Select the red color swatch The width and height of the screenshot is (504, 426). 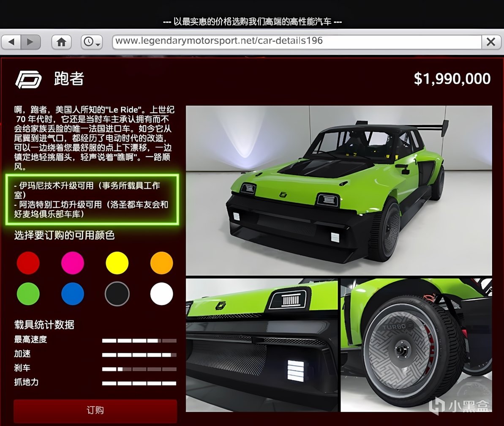click(28, 263)
